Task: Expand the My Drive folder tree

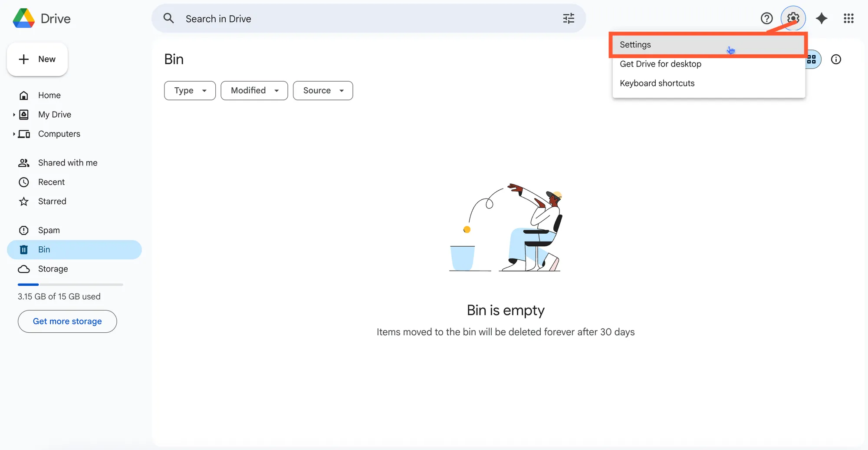Action: [14, 115]
